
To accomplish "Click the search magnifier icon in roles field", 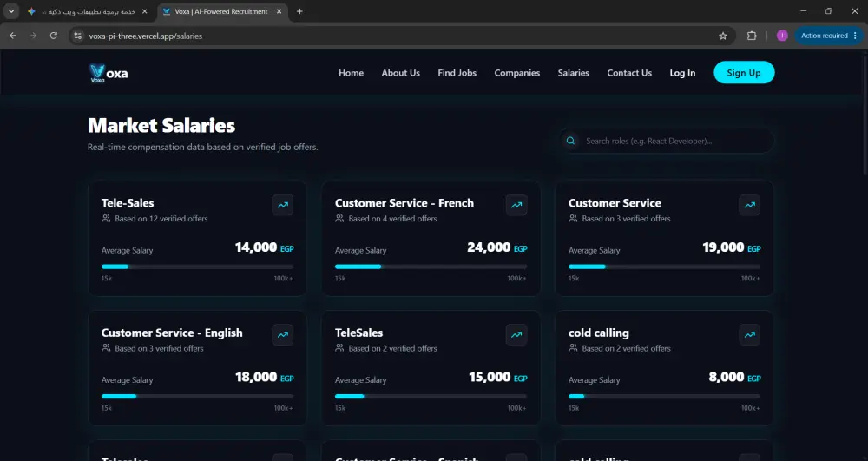I will pos(570,141).
